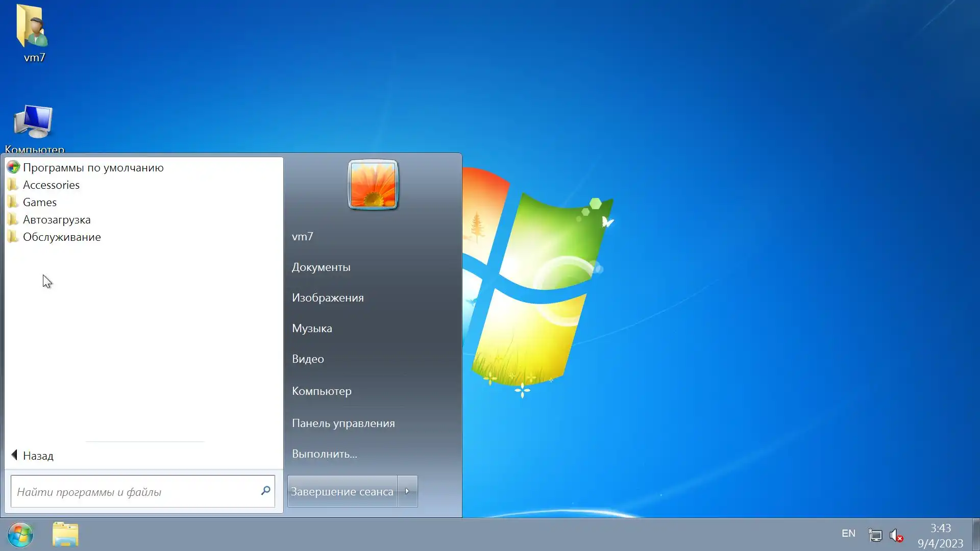Viewport: 980px width, 551px height.
Task: Expand the Accessories folder
Action: (51, 185)
